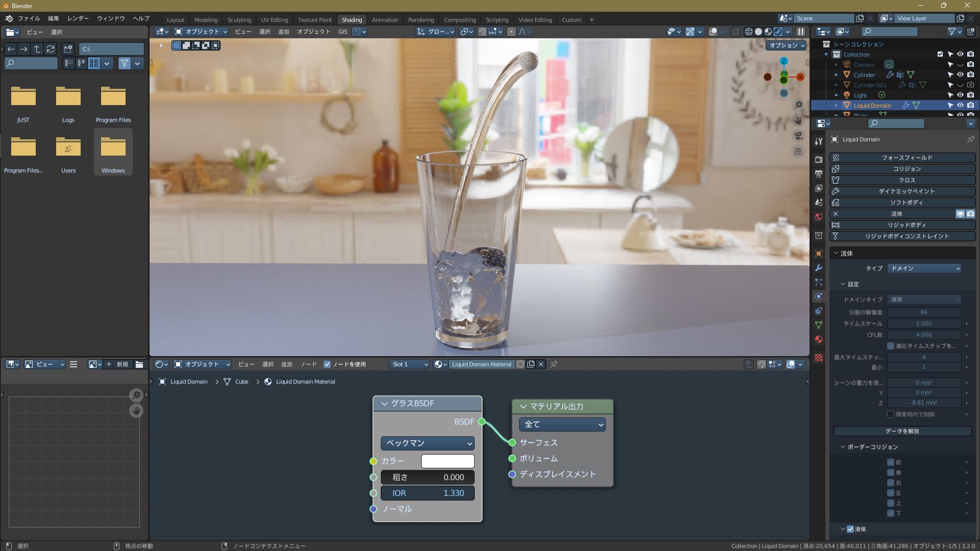Toggle the adaptive timestep checkbox

point(891,346)
